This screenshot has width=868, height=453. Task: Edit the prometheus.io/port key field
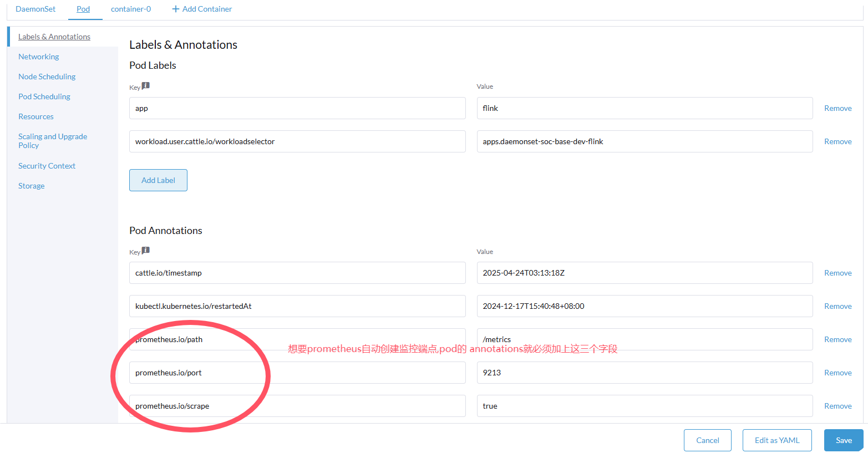[x=297, y=373]
